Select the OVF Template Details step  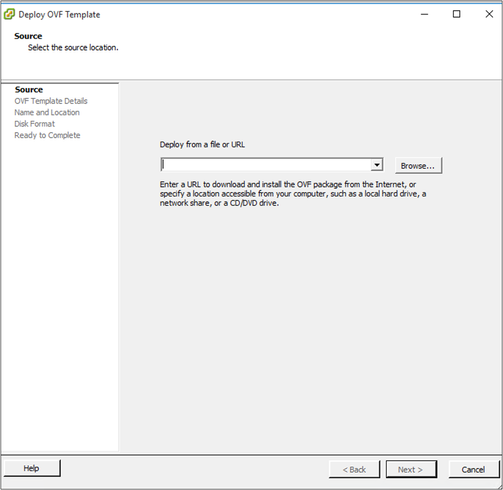[51, 101]
